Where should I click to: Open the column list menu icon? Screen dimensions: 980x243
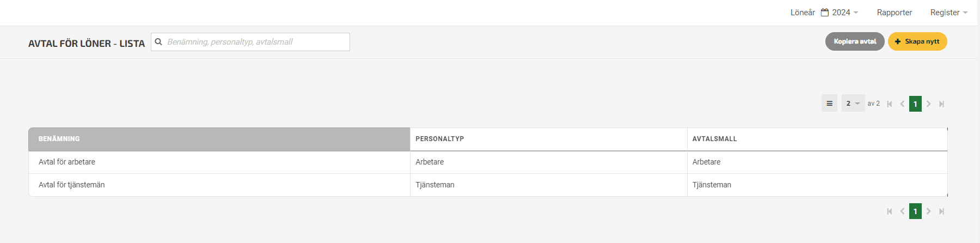coord(829,104)
